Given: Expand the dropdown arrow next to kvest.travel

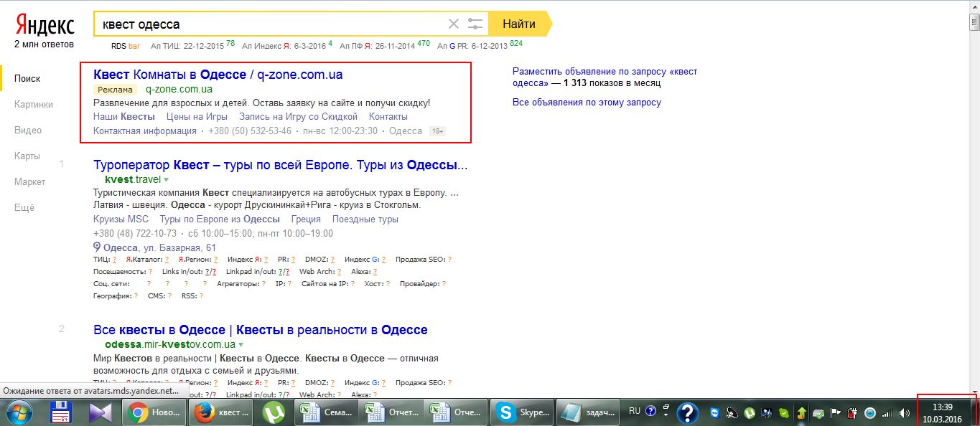Looking at the screenshot, I should [x=167, y=180].
